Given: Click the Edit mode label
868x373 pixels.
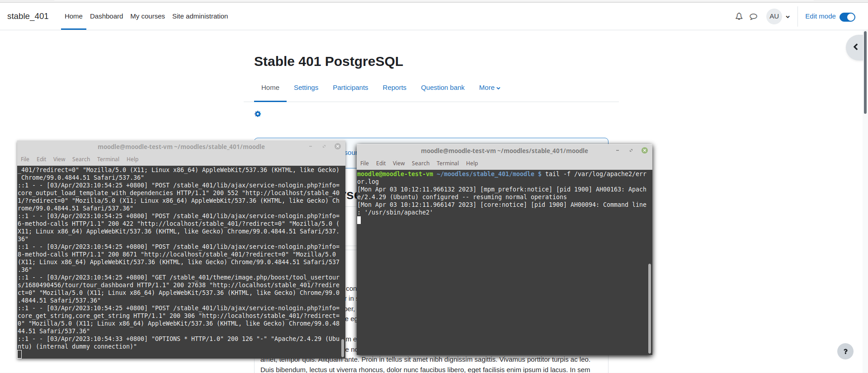Looking at the screenshot, I should pos(820,16).
